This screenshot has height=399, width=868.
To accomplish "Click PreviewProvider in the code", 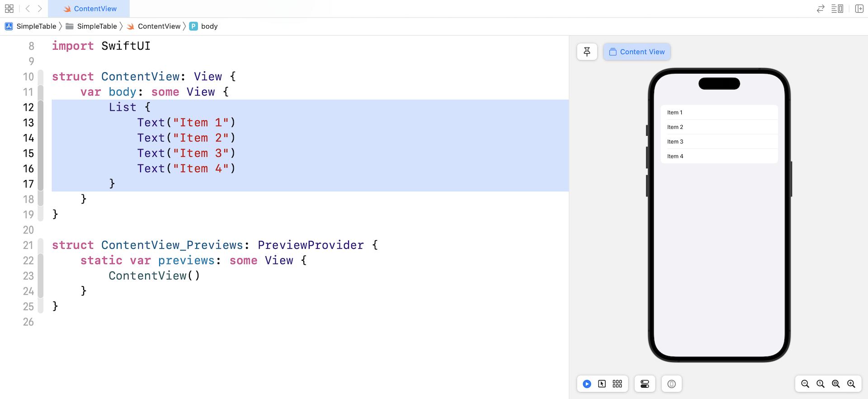I will click(x=311, y=245).
